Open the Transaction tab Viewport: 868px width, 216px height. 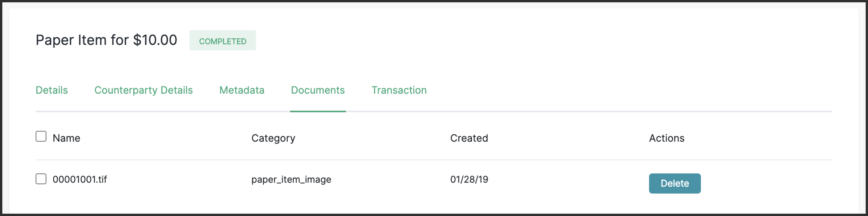(399, 90)
